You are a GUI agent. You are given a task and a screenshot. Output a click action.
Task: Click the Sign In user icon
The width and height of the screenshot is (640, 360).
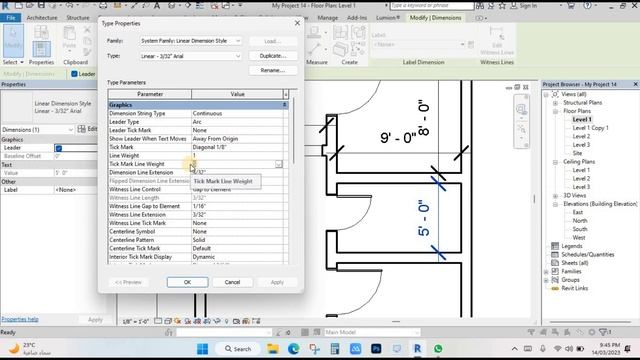(513, 6)
